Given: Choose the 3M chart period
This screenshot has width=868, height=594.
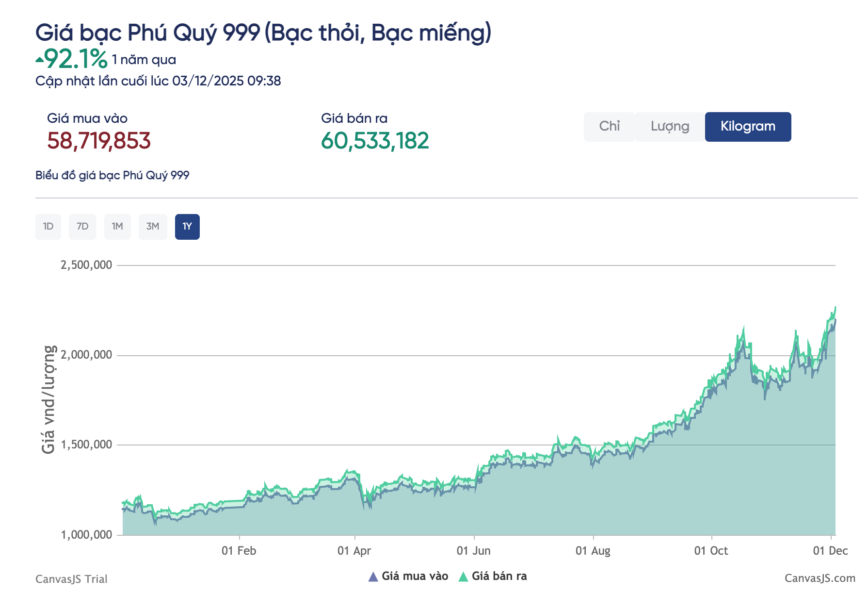Looking at the screenshot, I should point(153,227).
